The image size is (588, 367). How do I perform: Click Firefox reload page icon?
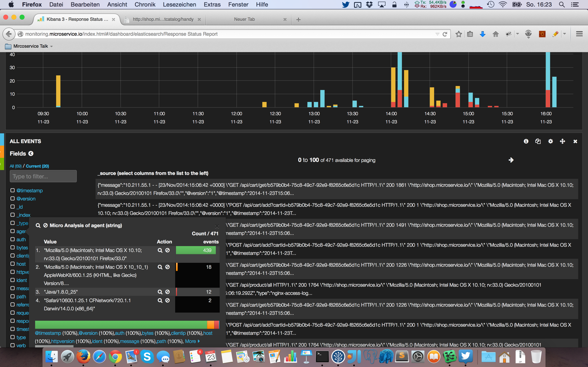click(x=445, y=34)
